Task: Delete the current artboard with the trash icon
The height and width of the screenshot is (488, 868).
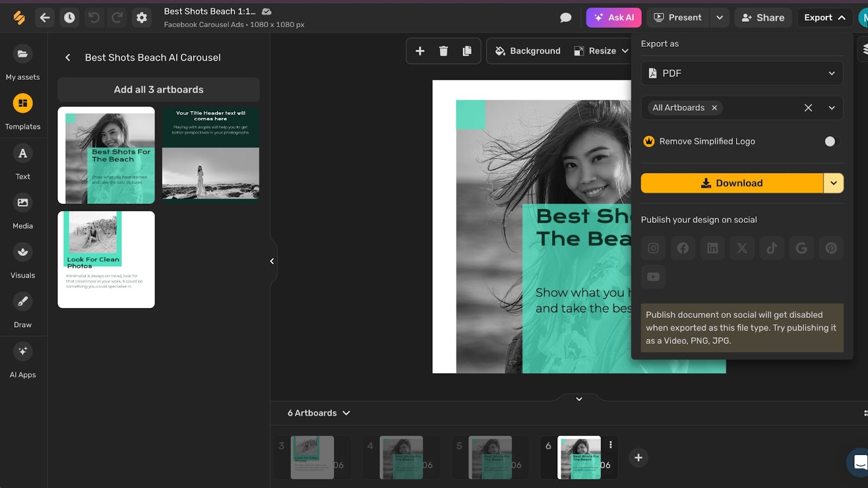Action: [x=443, y=50]
